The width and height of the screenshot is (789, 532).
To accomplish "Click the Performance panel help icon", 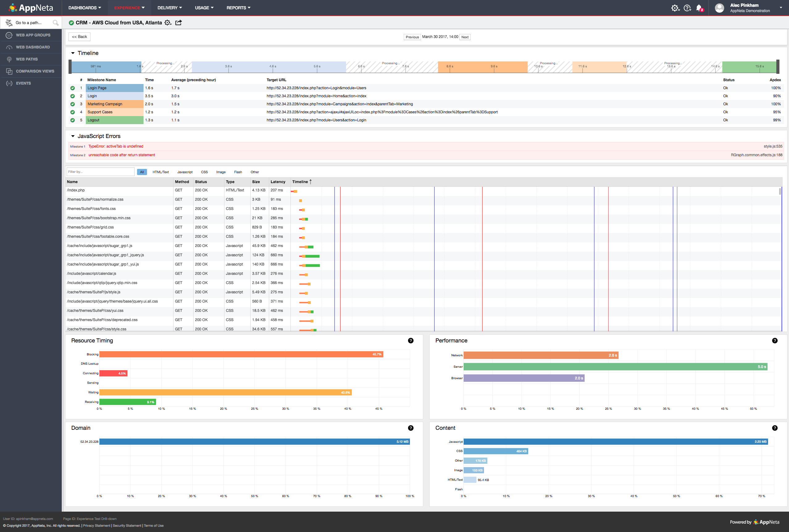I will click(x=774, y=341).
